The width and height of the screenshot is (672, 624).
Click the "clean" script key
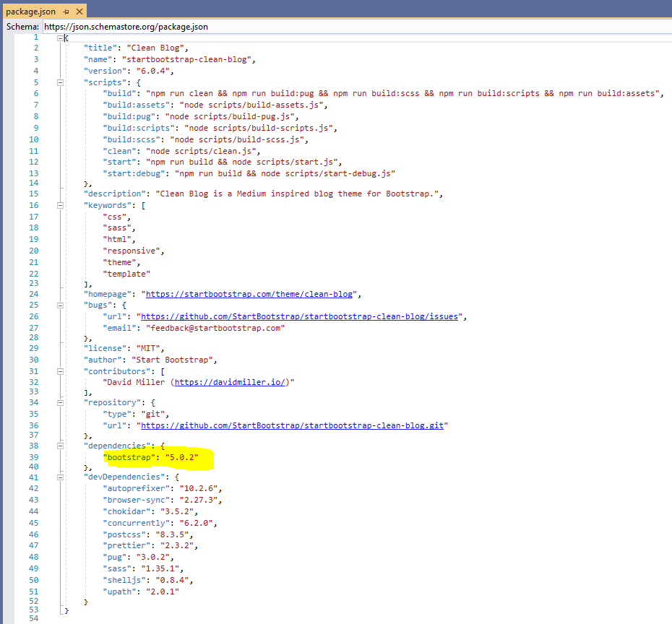119,151
